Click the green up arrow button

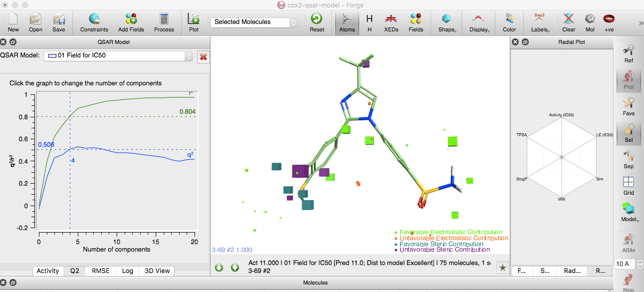tap(219, 268)
